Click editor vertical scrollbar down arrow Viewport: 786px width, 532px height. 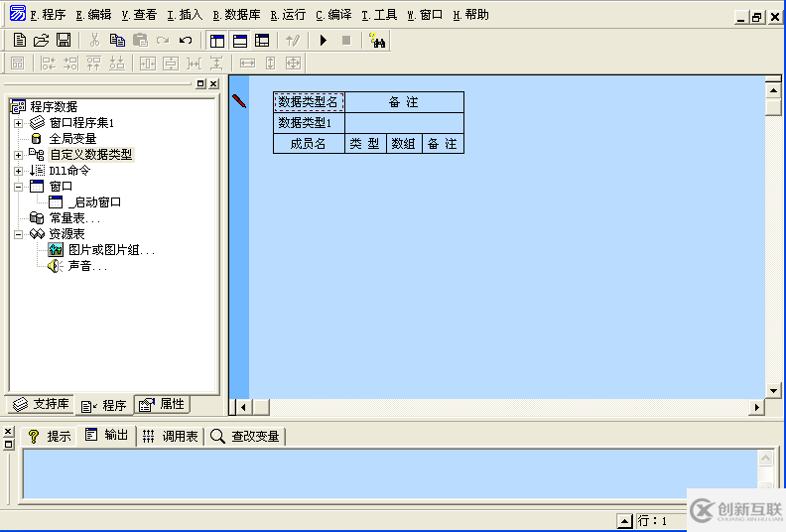(773, 391)
